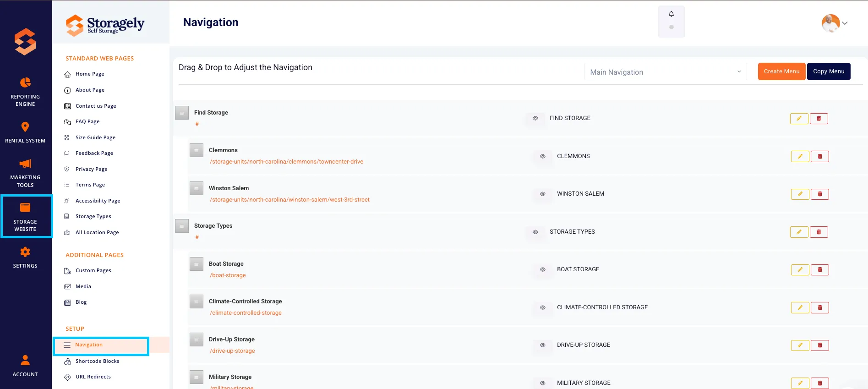The width and height of the screenshot is (868, 389).
Task: Toggle visibility of Storage Types
Action: (x=535, y=232)
